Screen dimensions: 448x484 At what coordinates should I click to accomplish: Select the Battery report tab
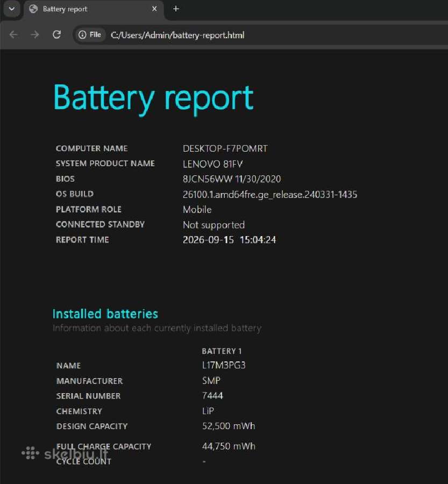click(x=94, y=9)
